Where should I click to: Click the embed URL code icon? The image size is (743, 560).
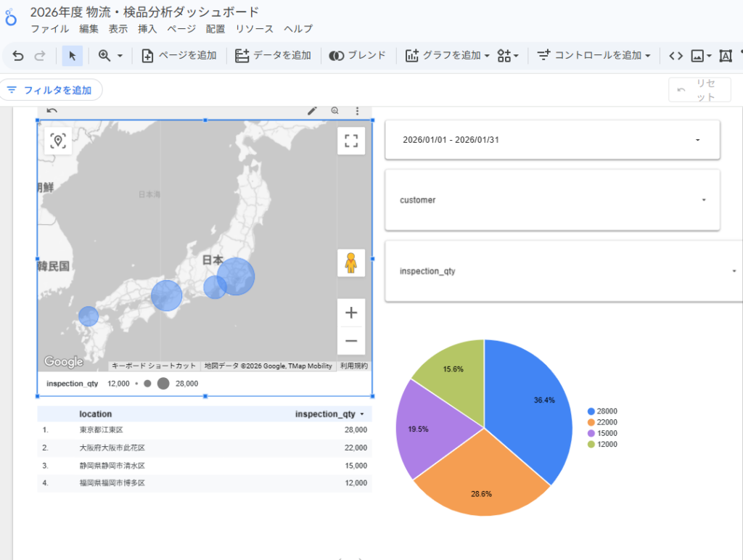676,56
